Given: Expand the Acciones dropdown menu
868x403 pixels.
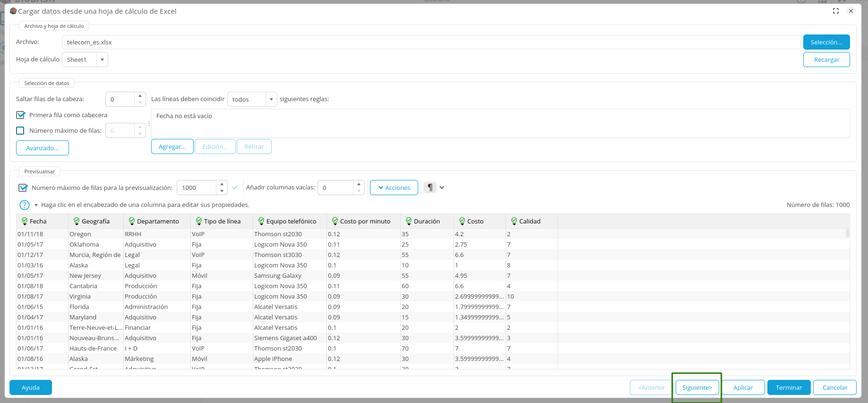Looking at the screenshot, I should tap(394, 188).
